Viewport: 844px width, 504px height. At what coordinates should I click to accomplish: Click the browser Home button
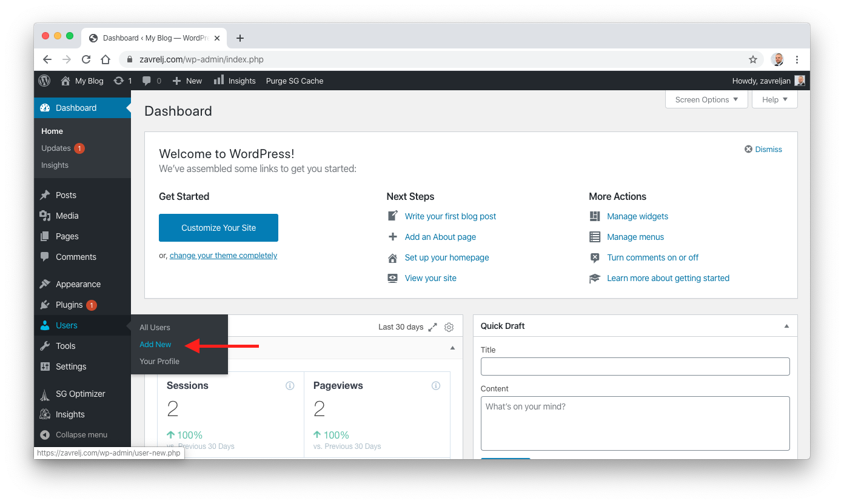[105, 59]
